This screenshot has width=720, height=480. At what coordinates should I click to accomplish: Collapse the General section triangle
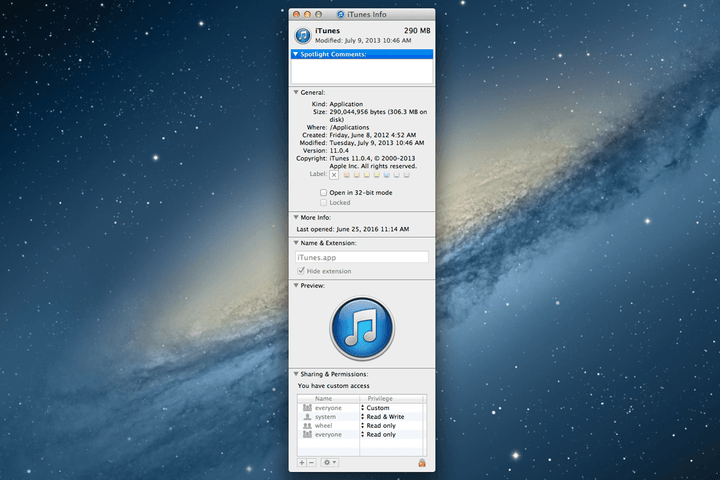296,92
